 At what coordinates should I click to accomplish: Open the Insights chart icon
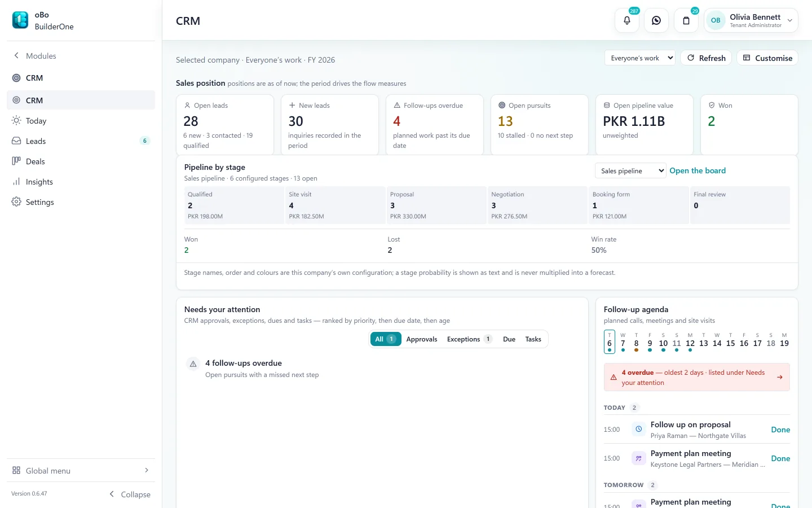coord(16,182)
